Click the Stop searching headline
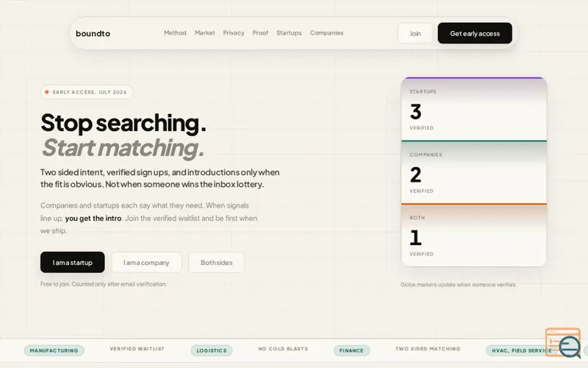This screenshot has width=588, height=368. pos(123,122)
